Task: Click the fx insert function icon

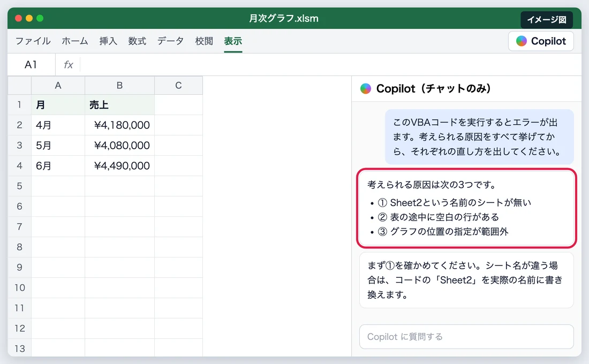Action: pyautogui.click(x=69, y=65)
